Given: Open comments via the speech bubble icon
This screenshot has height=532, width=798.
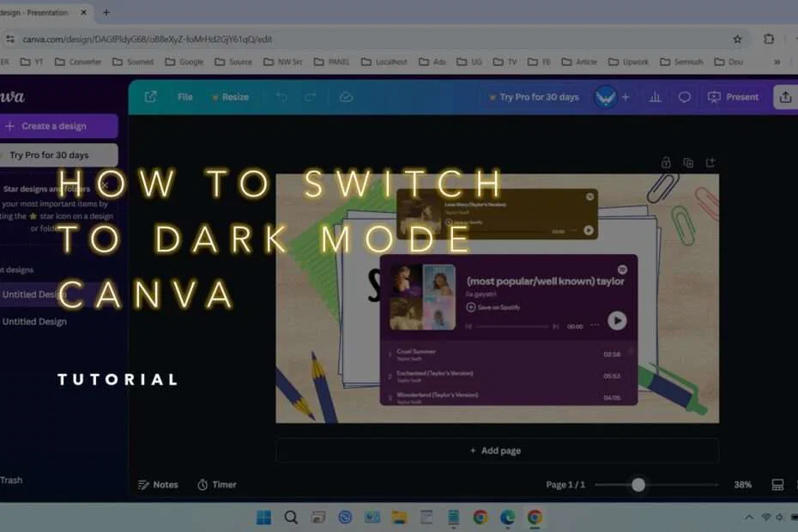Looking at the screenshot, I should [683, 97].
